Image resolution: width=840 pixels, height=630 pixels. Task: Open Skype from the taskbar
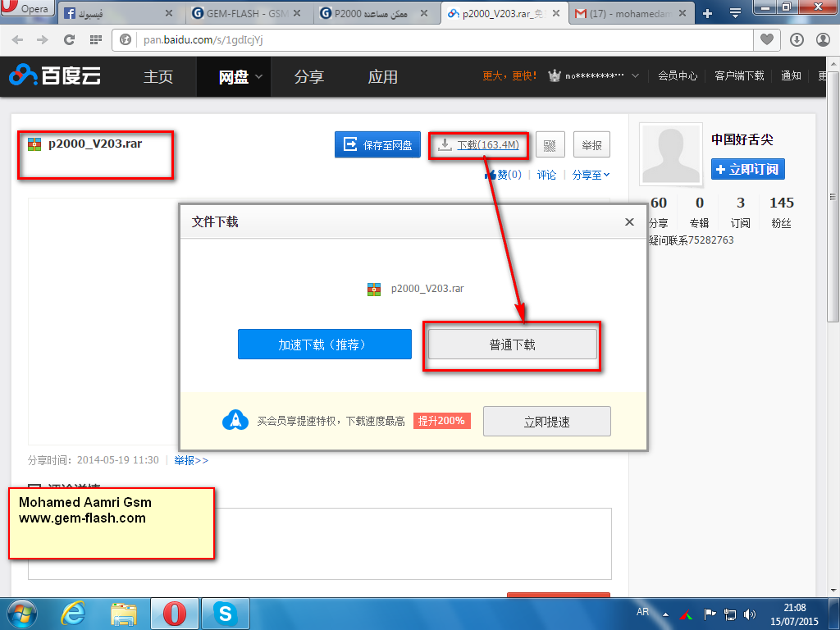(x=225, y=614)
